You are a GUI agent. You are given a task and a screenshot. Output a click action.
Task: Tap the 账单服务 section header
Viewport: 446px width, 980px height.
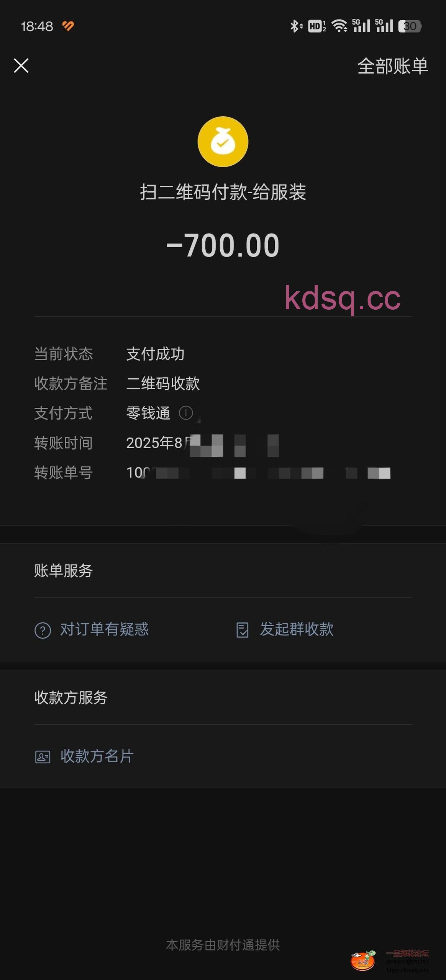pyautogui.click(x=64, y=570)
